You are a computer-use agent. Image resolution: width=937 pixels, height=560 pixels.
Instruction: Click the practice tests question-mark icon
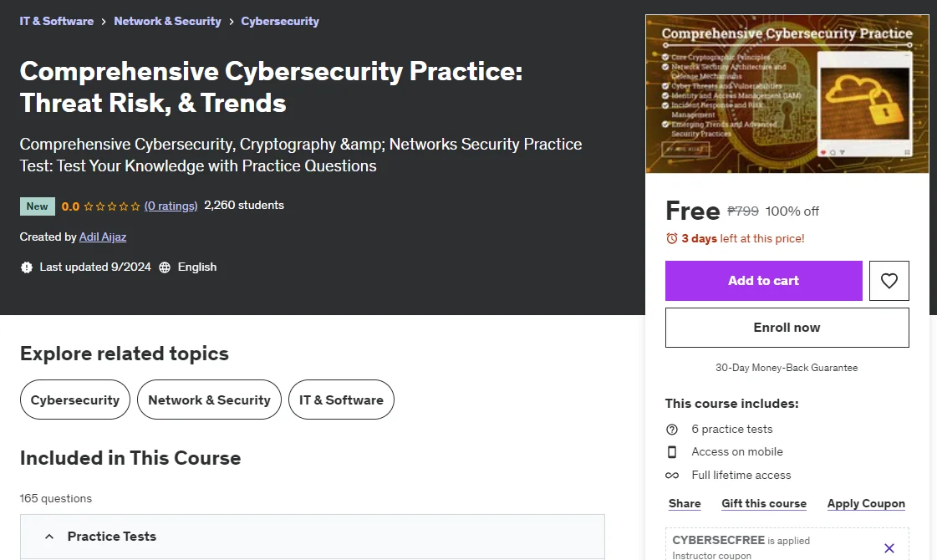tap(672, 429)
